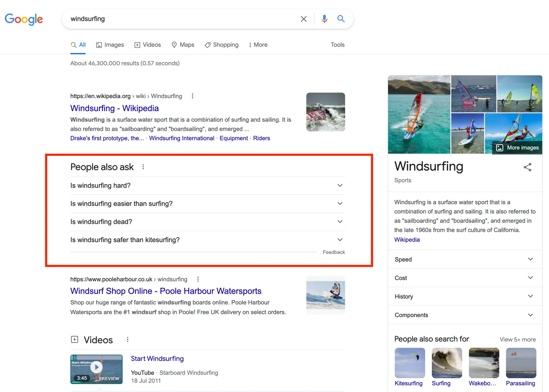Screen dimensions: 549x392
Task: Open the 'Windsurfing International' sitelink
Action: [x=182, y=138]
